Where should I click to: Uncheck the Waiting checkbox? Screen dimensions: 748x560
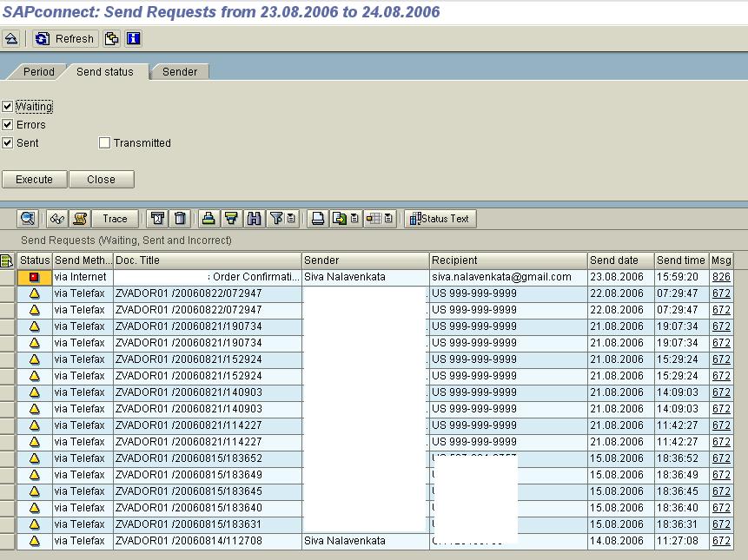point(8,106)
